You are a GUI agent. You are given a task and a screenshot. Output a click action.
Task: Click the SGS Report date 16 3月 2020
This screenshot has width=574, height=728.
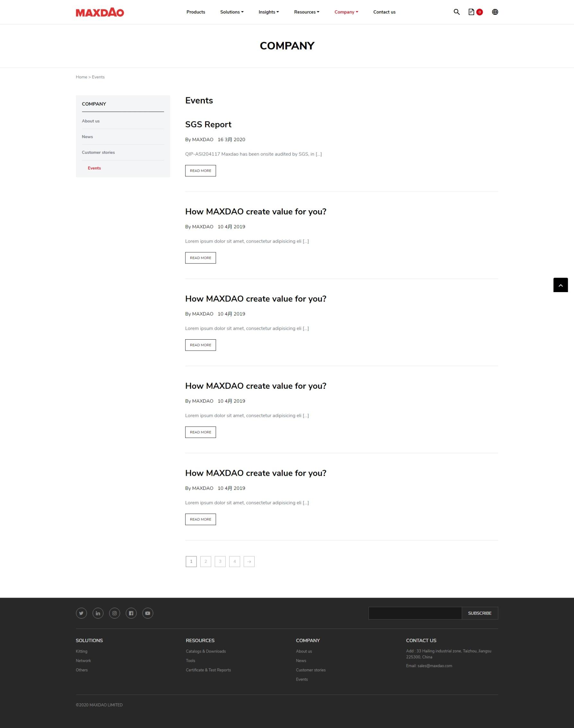tap(231, 139)
